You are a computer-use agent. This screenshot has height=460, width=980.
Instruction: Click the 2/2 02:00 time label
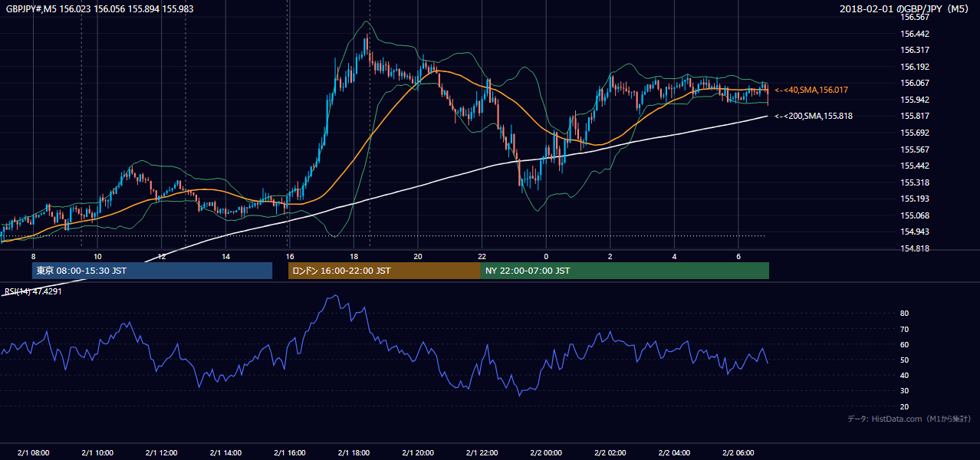tap(610, 452)
